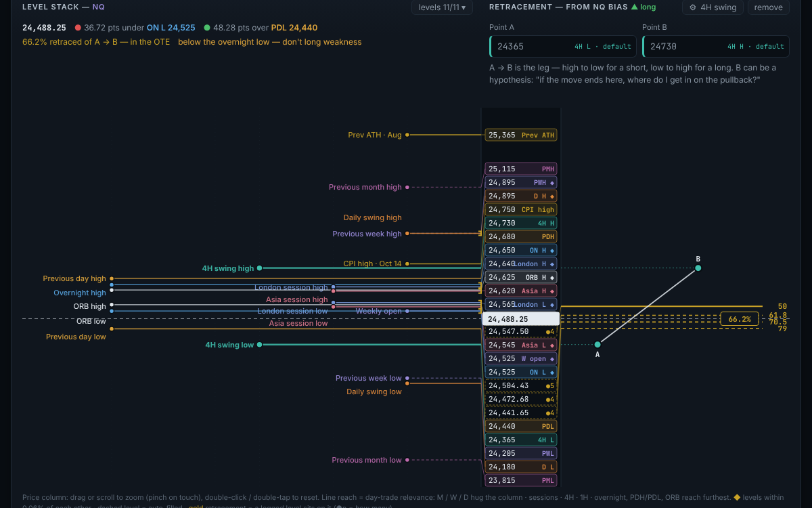Focus the Point B input showing 24730
Image resolution: width=812 pixels, height=508 pixels.
(x=716, y=46)
